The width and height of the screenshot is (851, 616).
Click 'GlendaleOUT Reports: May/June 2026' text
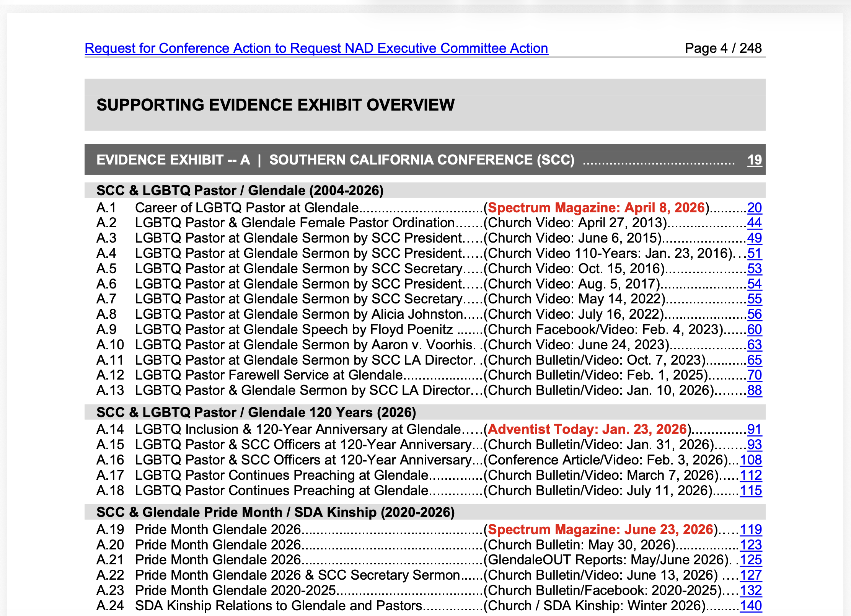click(x=607, y=560)
